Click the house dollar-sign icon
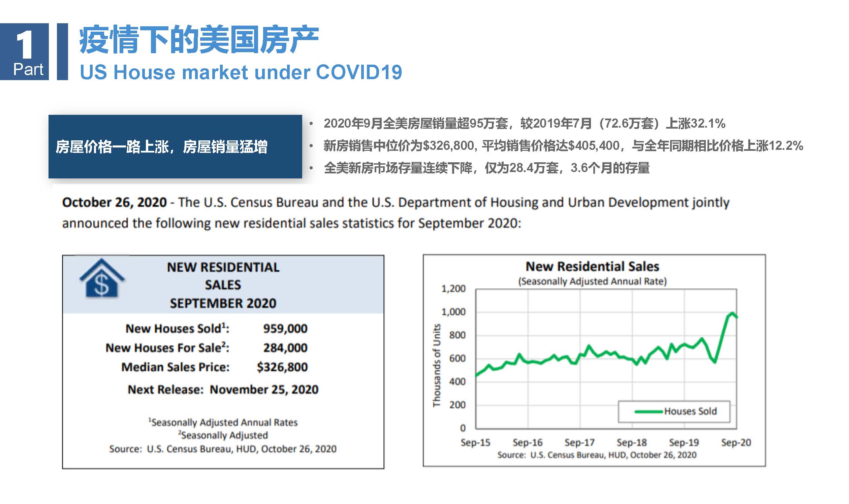849x504 pixels. [x=102, y=278]
